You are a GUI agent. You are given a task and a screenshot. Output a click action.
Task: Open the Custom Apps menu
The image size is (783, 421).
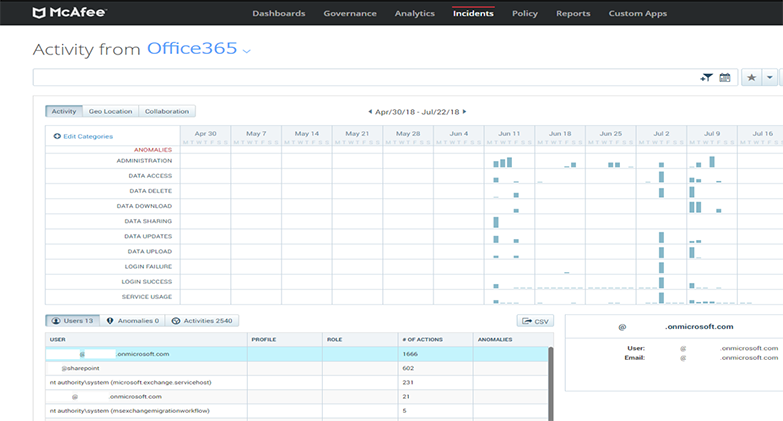click(638, 13)
